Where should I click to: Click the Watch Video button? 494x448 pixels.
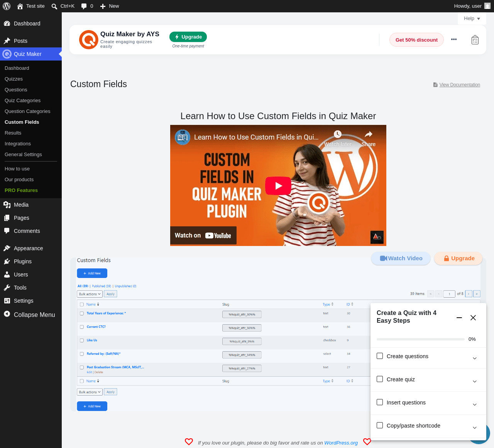pos(401,258)
